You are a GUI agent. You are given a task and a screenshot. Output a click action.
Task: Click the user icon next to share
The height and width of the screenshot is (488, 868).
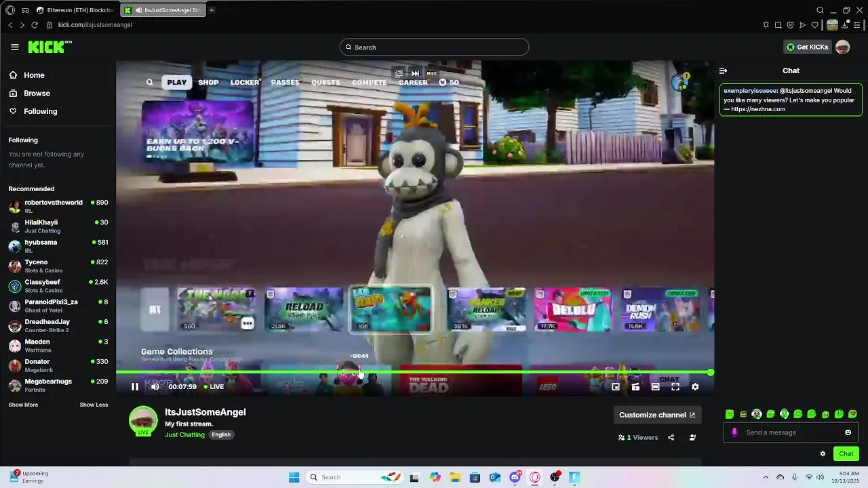[692, 437]
